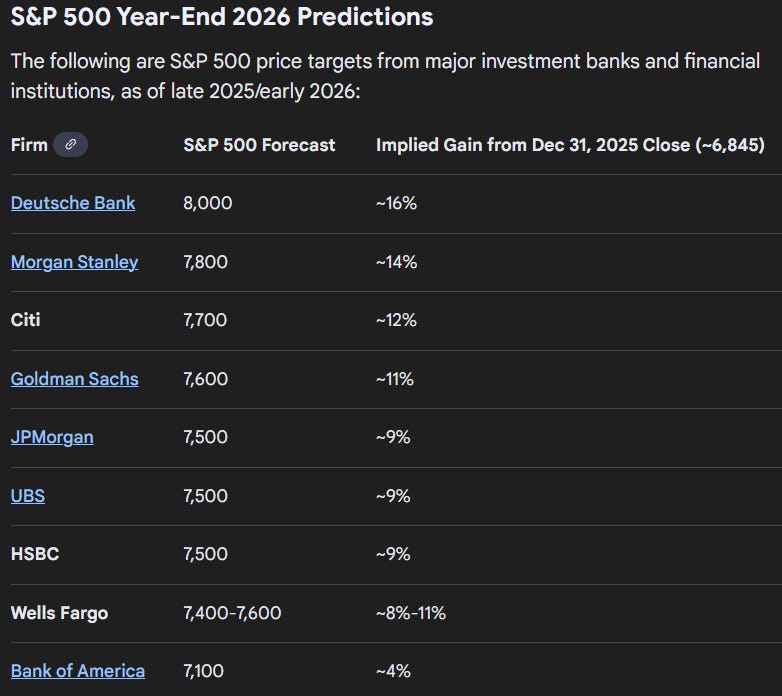Select the HSBC firm name
Image resolution: width=782 pixels, height=696 pixels.
click(34, 554)
